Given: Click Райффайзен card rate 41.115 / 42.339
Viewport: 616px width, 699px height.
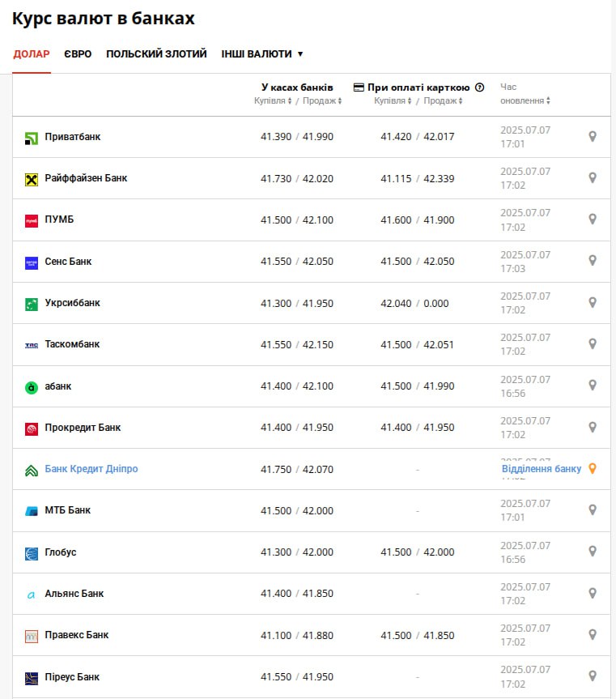Looking at the screenshot, I should 418,179.
